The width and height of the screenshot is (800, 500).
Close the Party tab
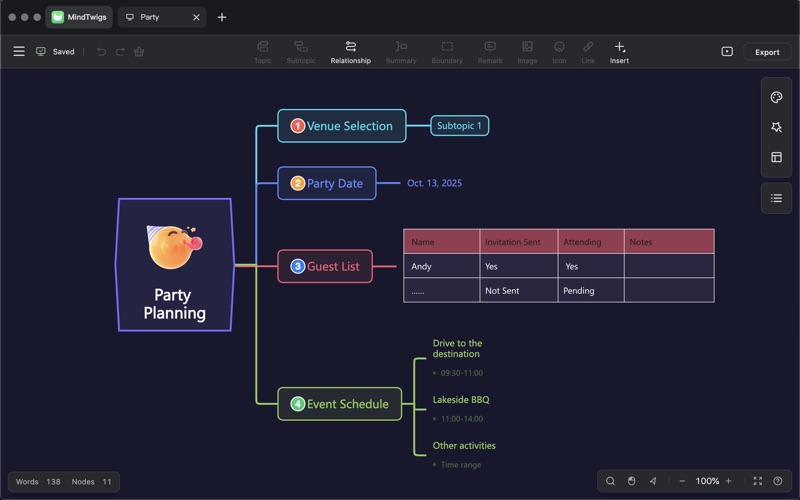[x=196, y=17]
